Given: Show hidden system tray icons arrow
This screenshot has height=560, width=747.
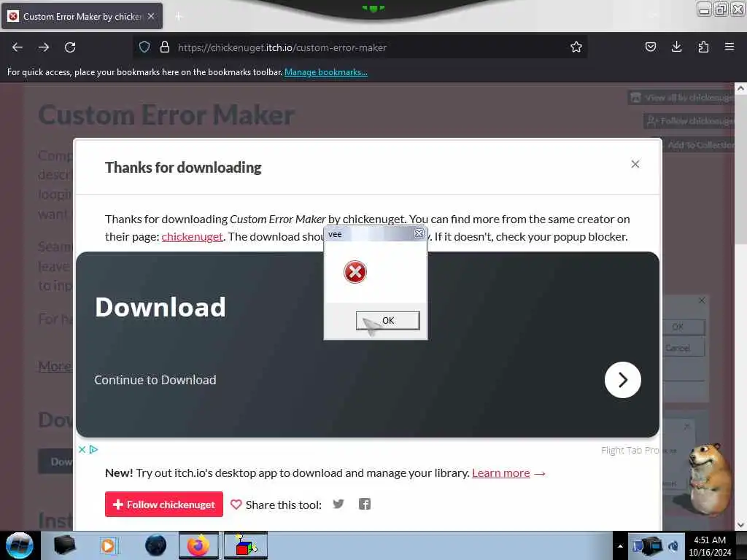Looking at the screenshot, I should point(620,546).
